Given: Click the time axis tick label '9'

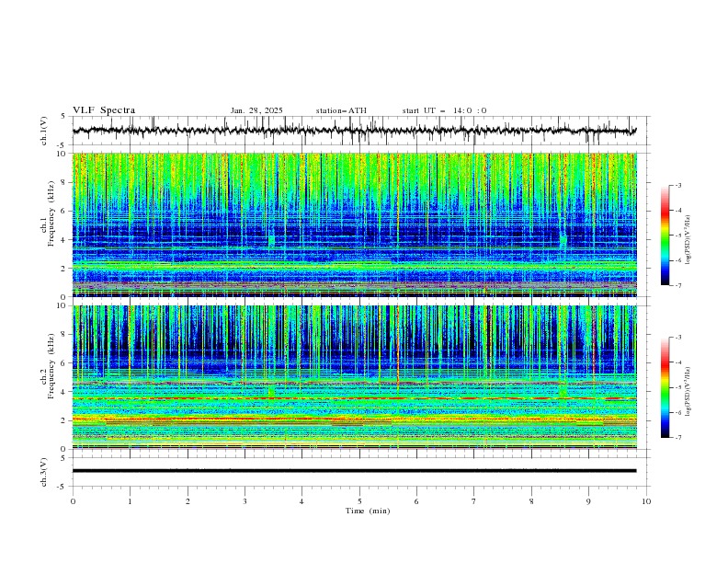Looking at the screenshot, I should 588,501.
